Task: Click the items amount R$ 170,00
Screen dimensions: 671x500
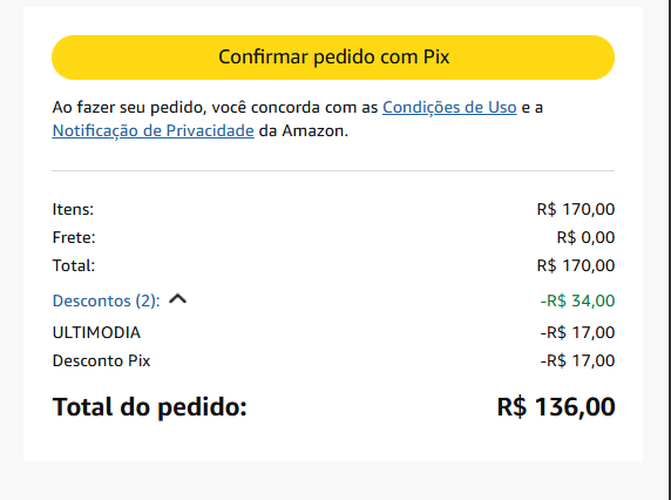Action: (x=575, y=209)
